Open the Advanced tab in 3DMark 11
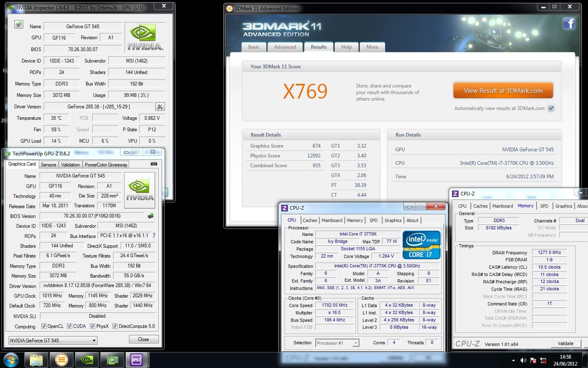Image resolution: width=588 pixels, height=368 pixels. [285, 47]
